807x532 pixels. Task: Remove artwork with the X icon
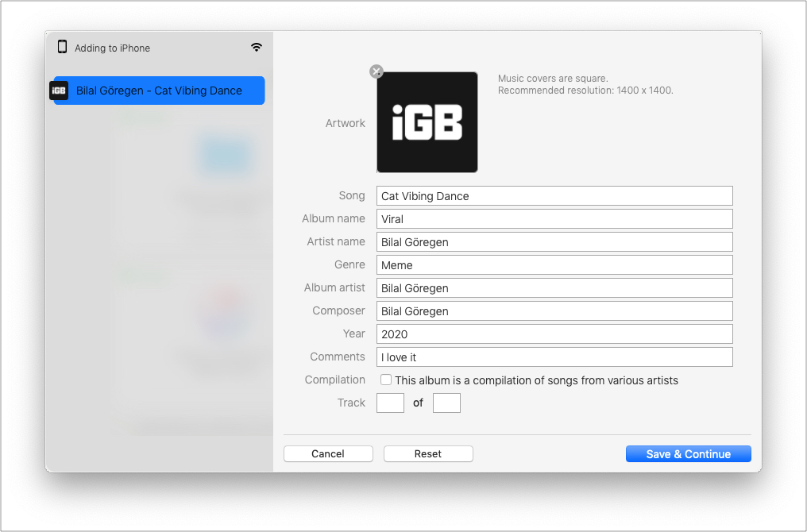click(376, 71)
